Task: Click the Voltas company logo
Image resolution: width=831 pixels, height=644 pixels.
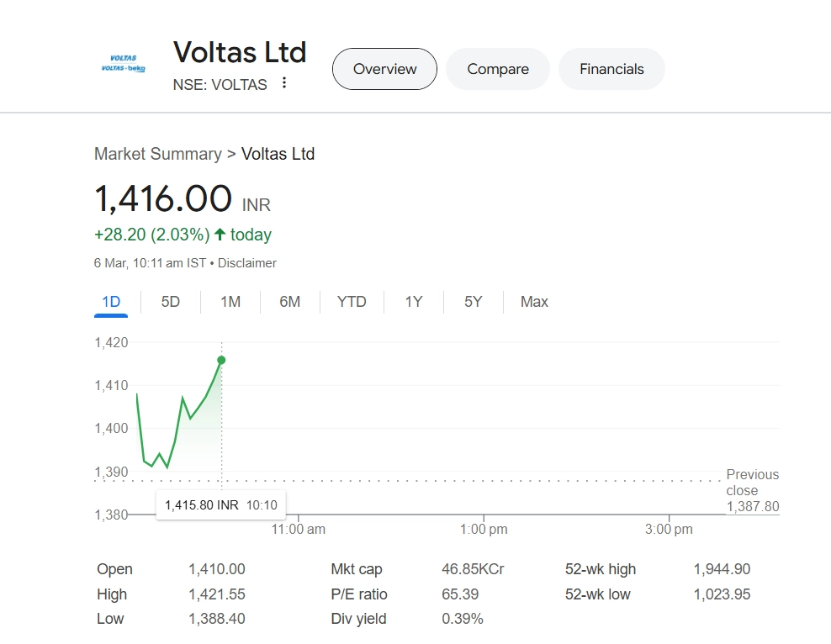Action: coord(123,63)
